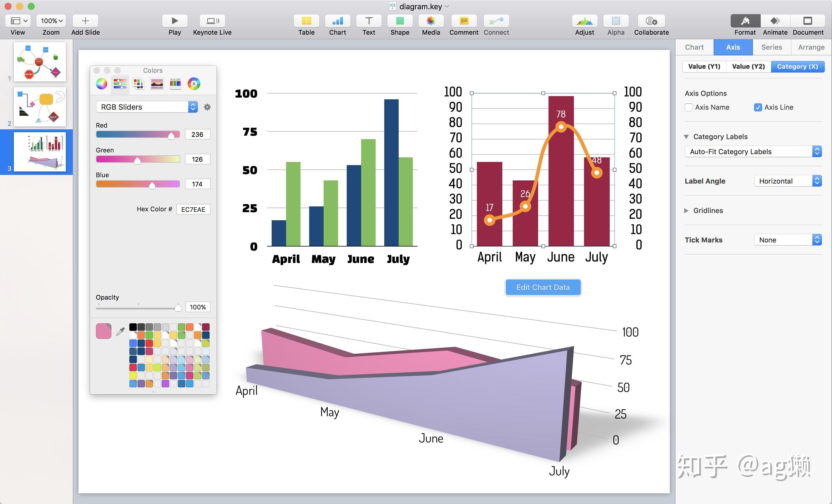The width and height of the screenshot is (832, 504).
Task: Enable the Axis Name checkbox
Action: pyautogui.click(x=689, y=107)
